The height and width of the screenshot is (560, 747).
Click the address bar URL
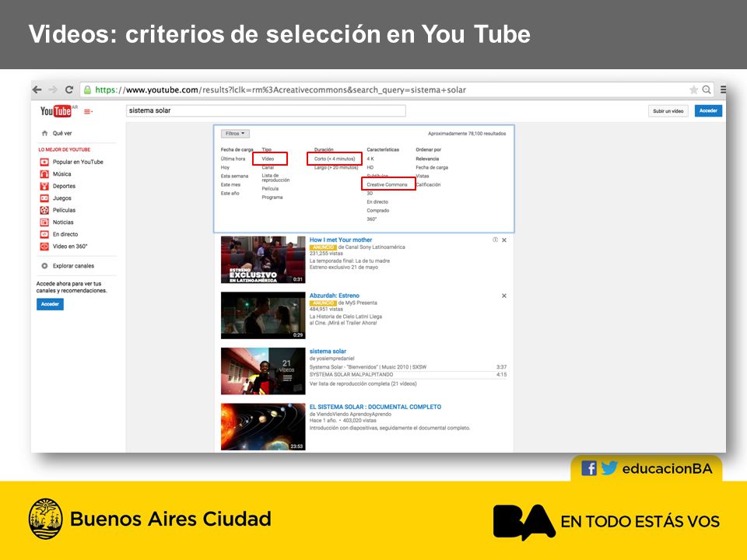[x=281, y=89]
